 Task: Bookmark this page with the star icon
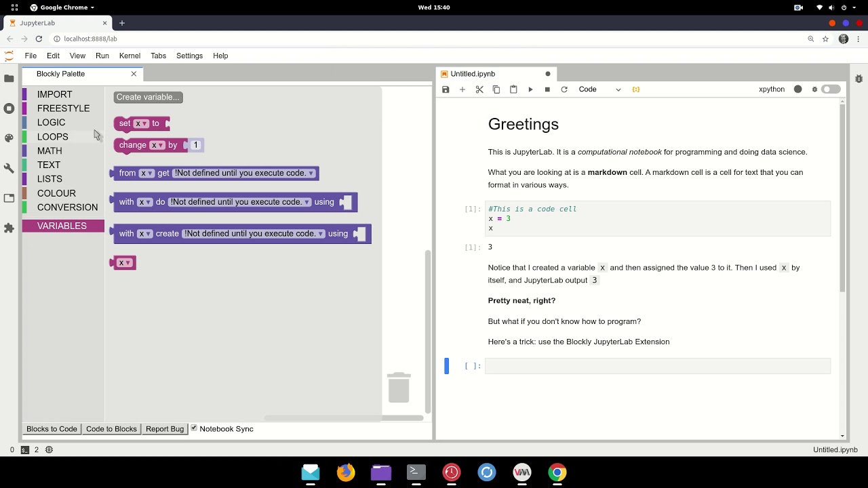coord(825,39)
